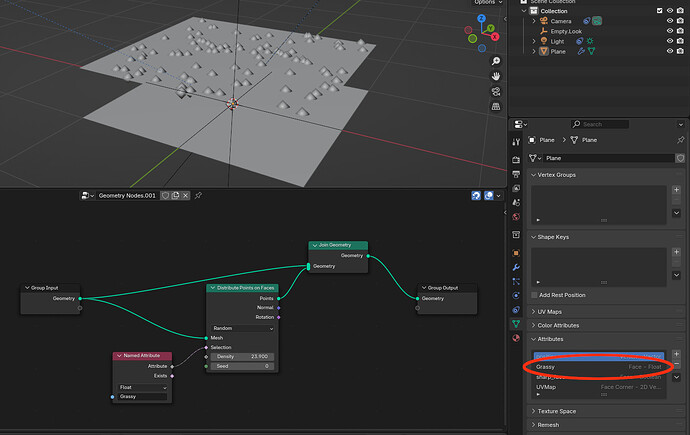Click the Grassy attribute name field
The width and height of the screenshot is (690, 435).
point(143,396)
